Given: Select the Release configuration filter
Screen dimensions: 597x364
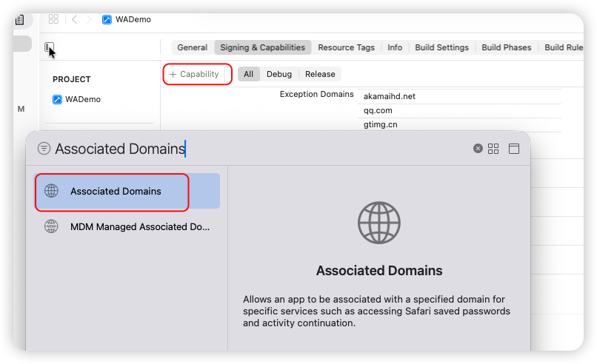Looking at the screenshot, I should pyautogui.click(x=320, y=74).
